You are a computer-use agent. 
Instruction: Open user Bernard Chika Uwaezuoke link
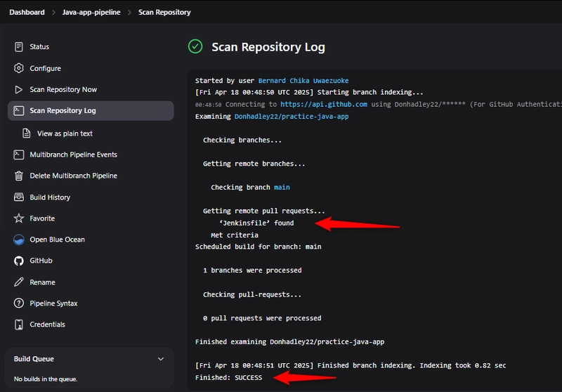tap(303, 81)
